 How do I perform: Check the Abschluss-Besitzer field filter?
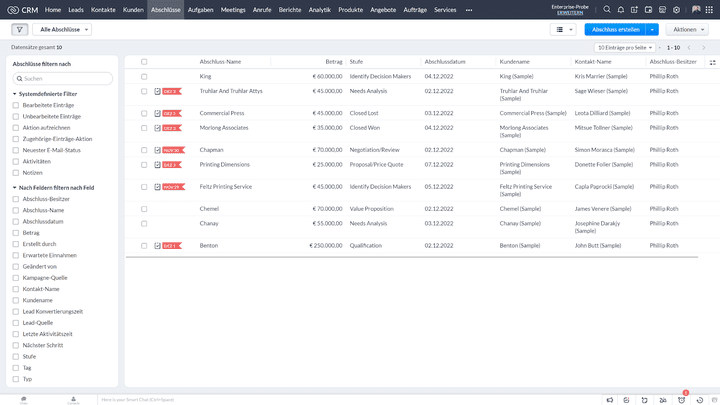15,199
